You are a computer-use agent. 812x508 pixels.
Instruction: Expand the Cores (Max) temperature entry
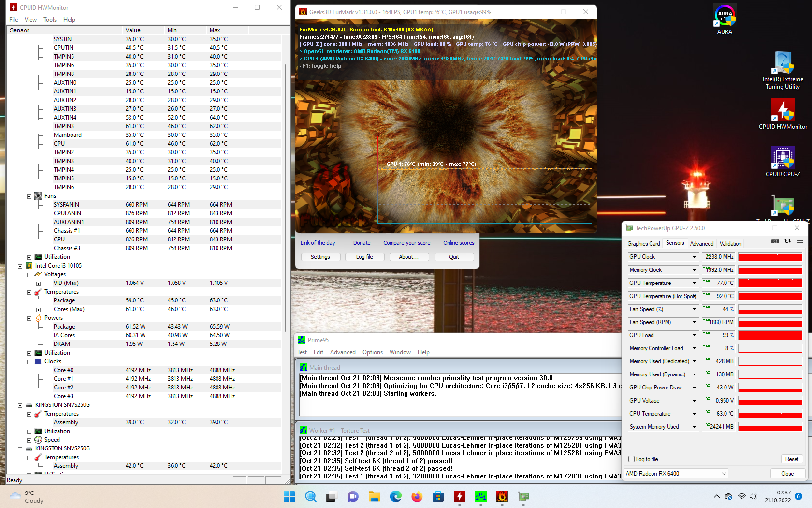tap(38, 310)
